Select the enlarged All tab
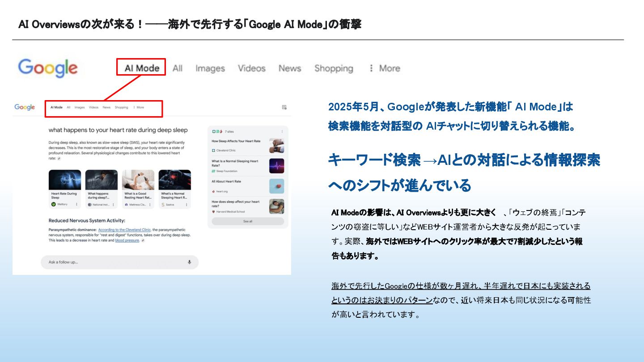 click(x=178, y=68)
